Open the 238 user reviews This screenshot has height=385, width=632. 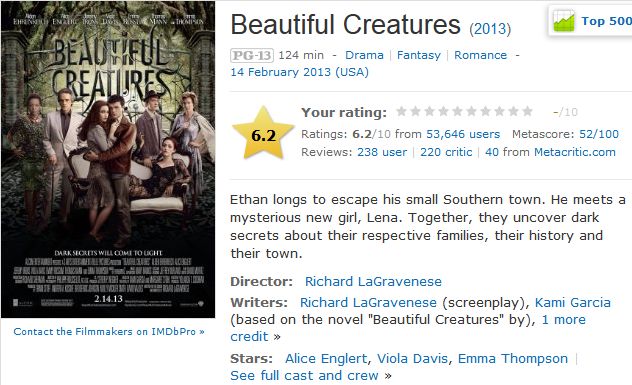coord(382,152)
